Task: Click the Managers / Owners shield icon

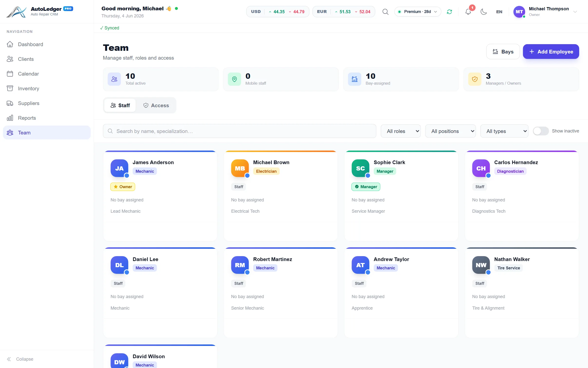Action: point(475,79)
